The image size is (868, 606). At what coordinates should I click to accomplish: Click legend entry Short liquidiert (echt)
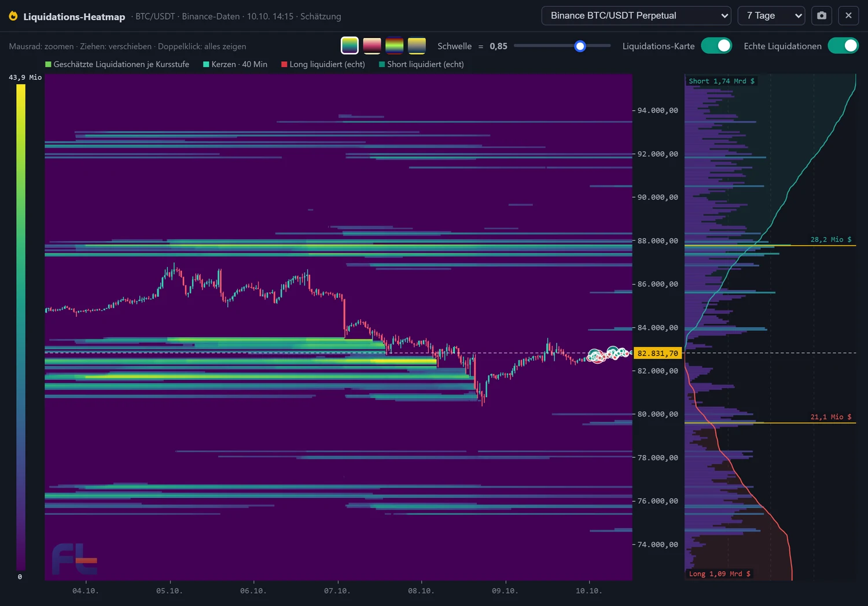(x=421, y=64)
